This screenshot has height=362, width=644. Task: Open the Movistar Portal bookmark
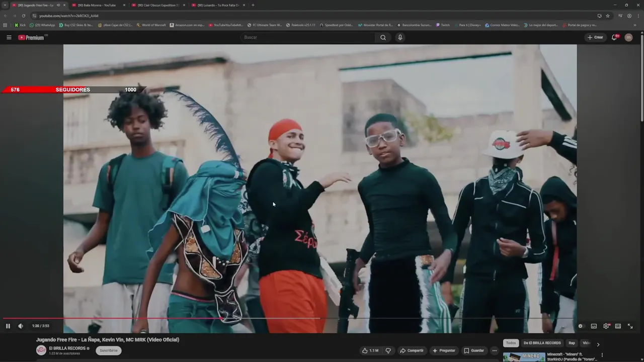click(375, 25)
